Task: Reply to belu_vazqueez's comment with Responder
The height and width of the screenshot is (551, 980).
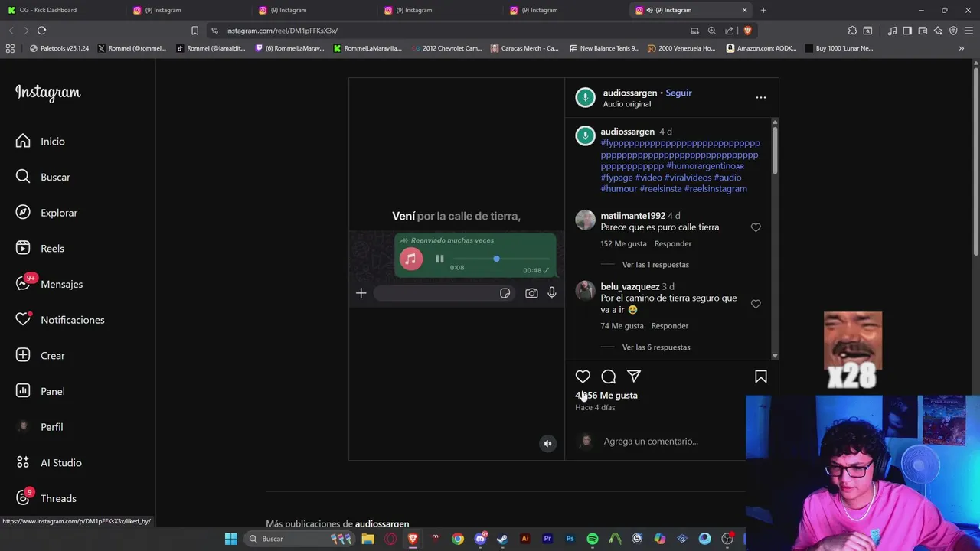Action: pyautogui.click(x=670, y=326)
